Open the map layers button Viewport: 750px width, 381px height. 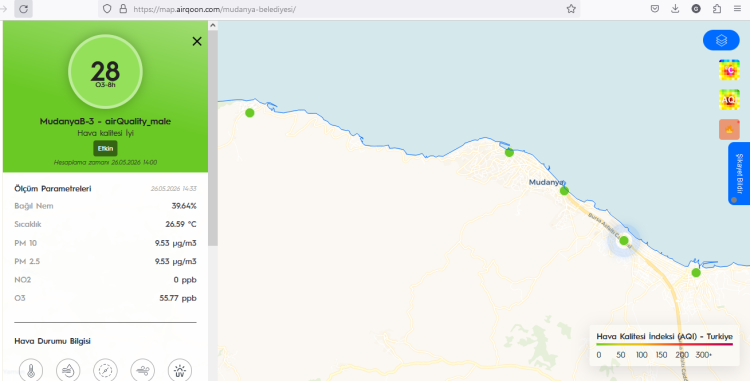click(721, 40)
